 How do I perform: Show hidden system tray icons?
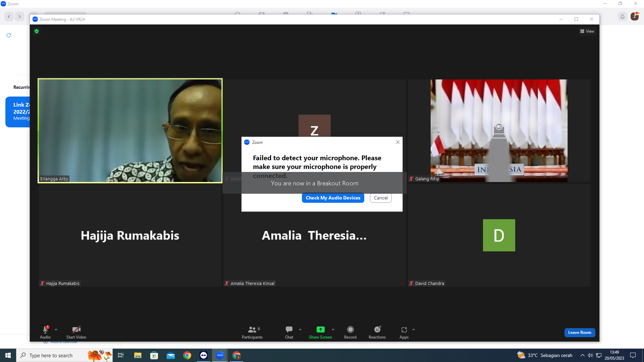583,355
